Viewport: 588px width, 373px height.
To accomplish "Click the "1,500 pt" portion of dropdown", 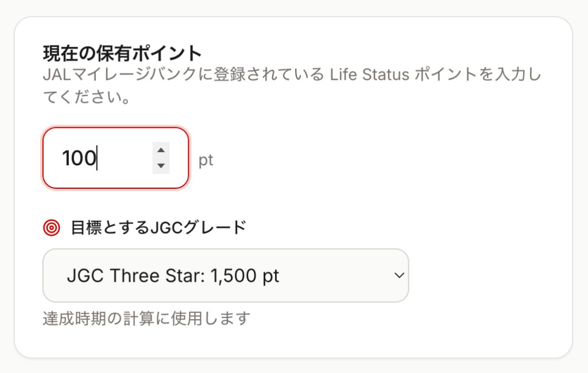I will (245, 275).
